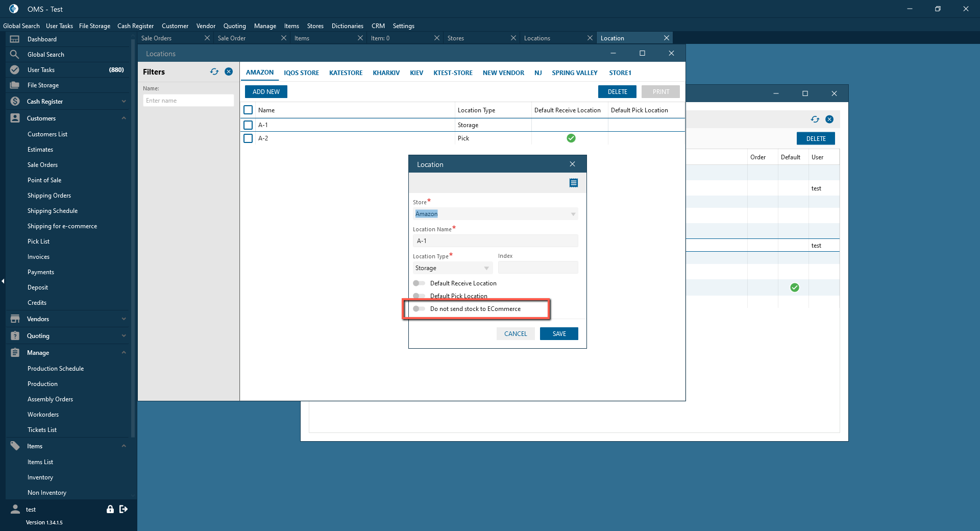Viewport: 980px width, 531px height.
Task: Open Pick List in sidebar
Action: 39,242
